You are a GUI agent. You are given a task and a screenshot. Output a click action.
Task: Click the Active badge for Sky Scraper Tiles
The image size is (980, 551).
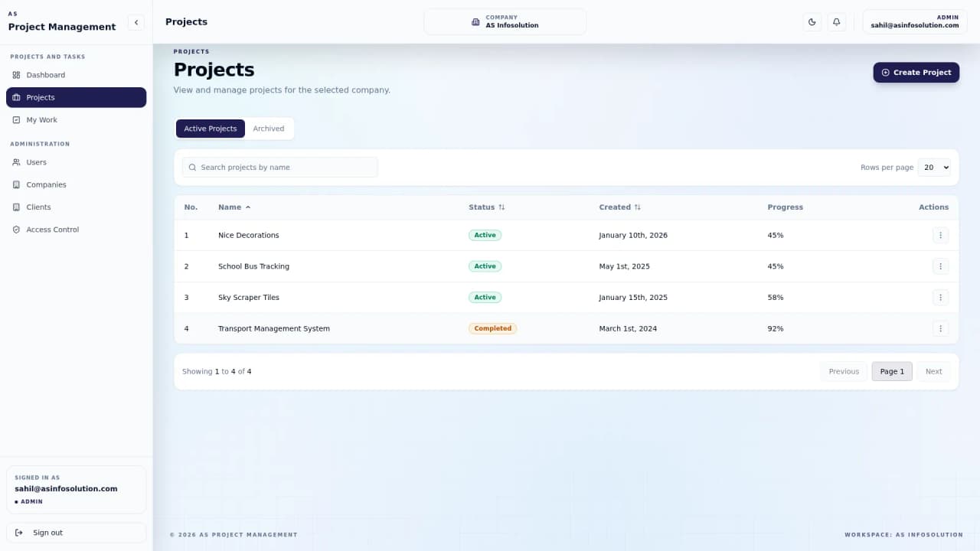tap(485, 297)
